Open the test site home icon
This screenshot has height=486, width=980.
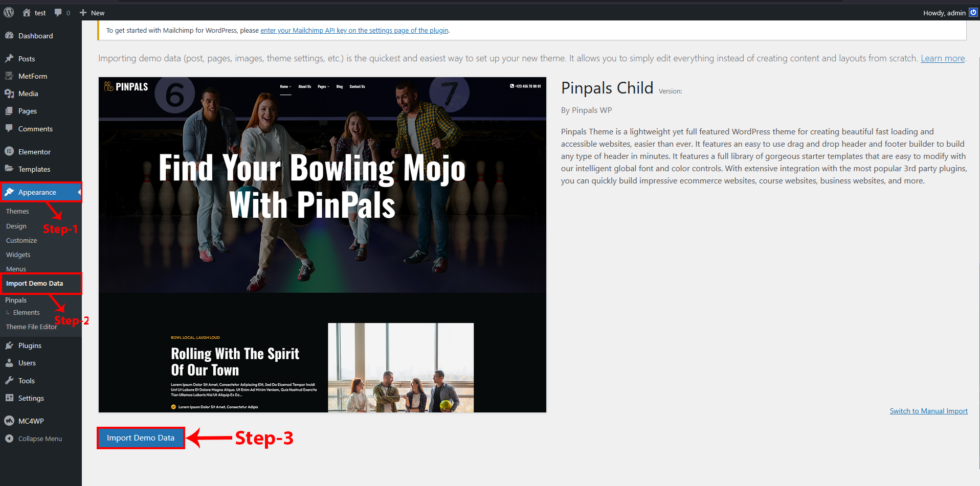[27, 13]
